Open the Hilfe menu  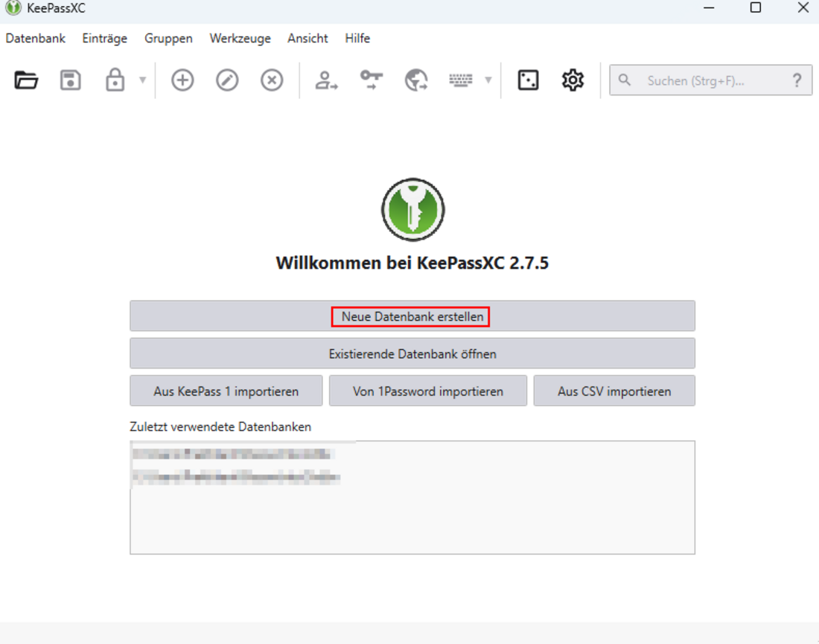(x=357, y=39)
